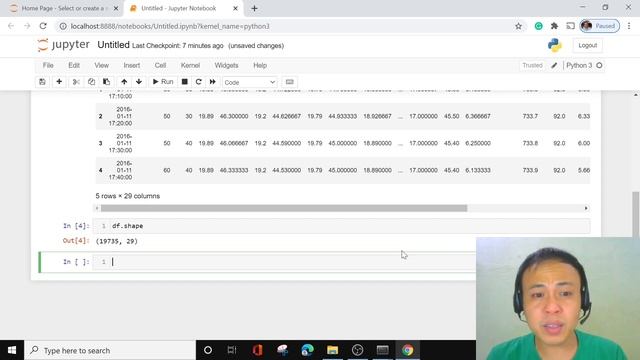Open the Extensions puzzle icon
Image resolution: width=640 pixels, height=360 pixels.
[554, 26]
